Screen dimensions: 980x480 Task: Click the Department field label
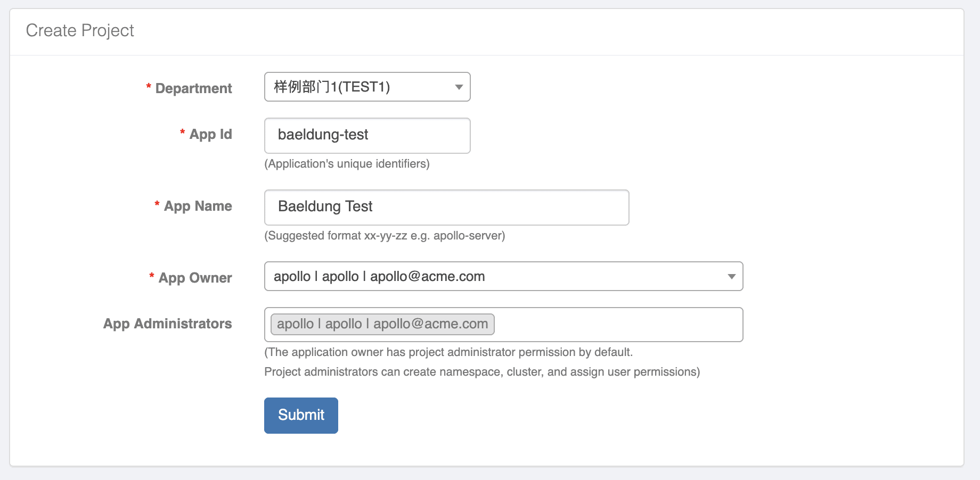(193, 88)
